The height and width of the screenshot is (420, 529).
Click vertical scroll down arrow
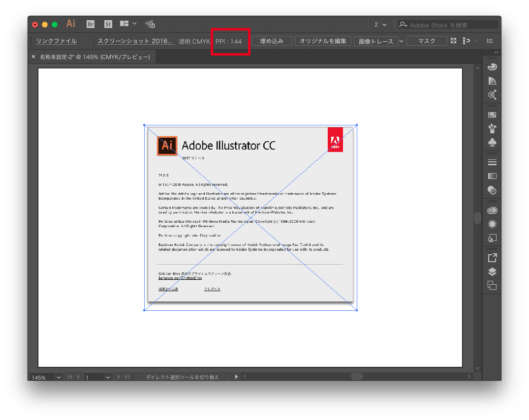[x=477, y=368]
